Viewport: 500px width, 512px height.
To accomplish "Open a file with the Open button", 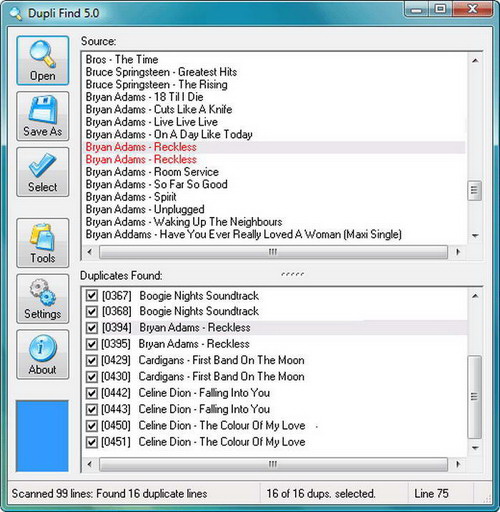I will click(x=43, y=60).
